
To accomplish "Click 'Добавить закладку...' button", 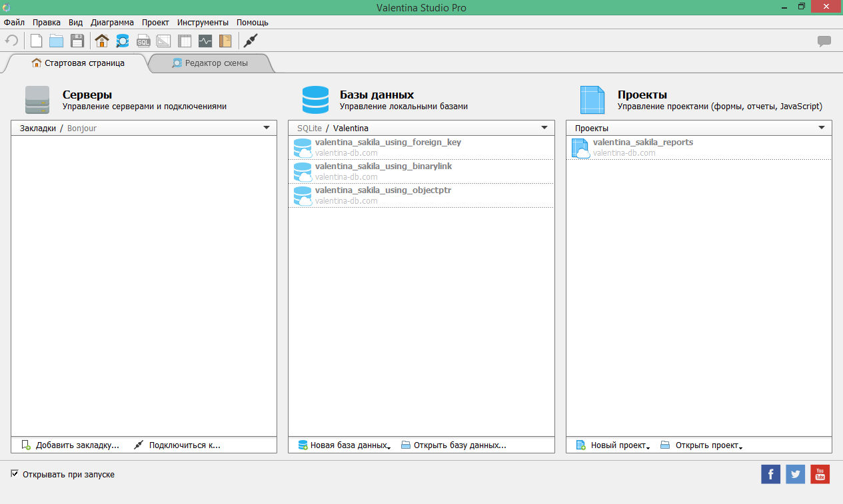I will pos(71,445).
